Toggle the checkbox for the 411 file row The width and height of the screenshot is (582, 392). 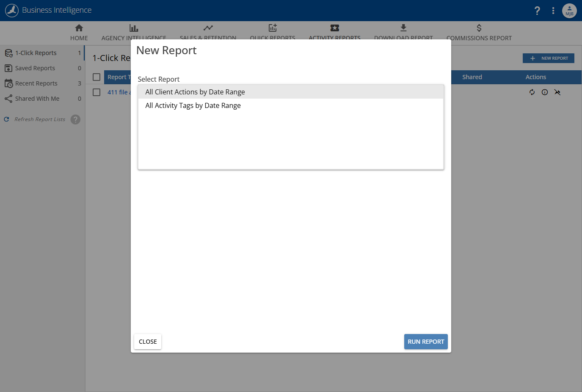point(97,92)
